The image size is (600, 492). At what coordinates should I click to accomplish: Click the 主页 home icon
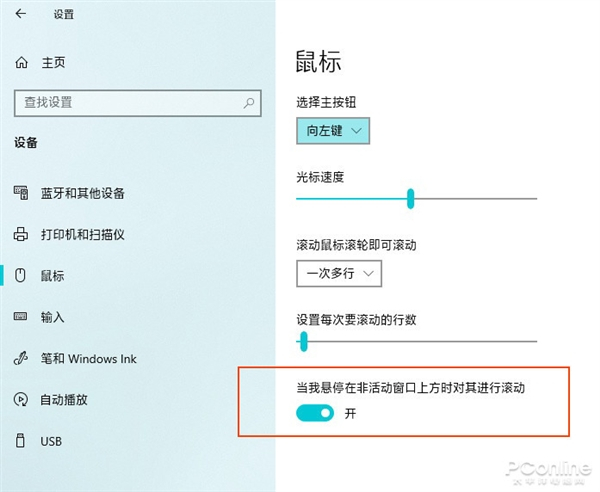pos(22,62)
